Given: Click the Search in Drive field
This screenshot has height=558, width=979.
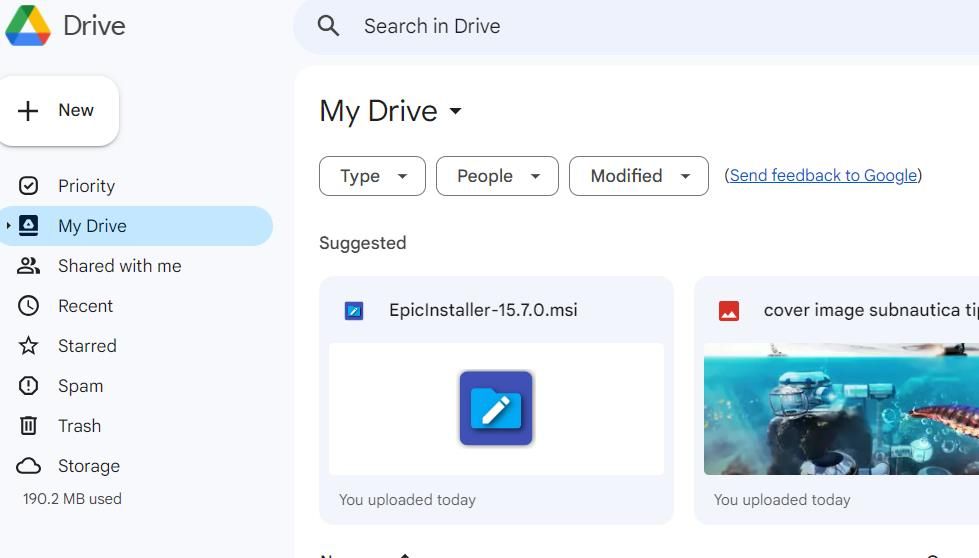Looking at the screenshot, I should pyautogui.click(x=600, y=26).
